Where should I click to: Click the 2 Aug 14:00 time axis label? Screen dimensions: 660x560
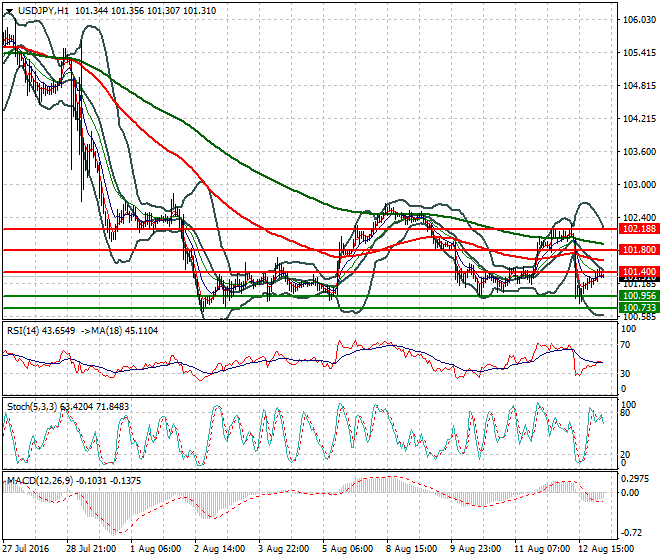220,550
